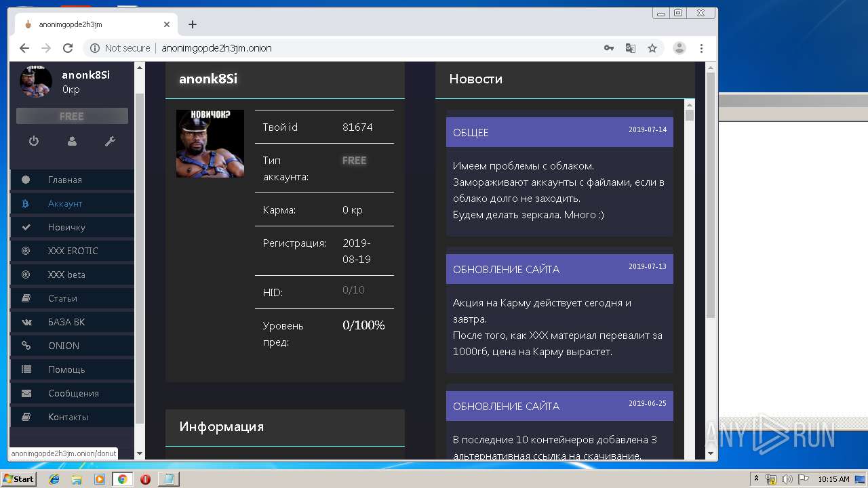Click the profile picture in account panel
The height and width of the screenshot is (488, 868).
(x=210, y=144)
